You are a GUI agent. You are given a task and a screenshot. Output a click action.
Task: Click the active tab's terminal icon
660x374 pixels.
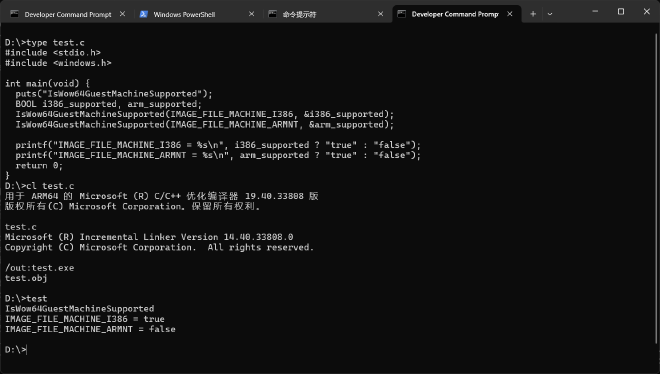click(402, 14)
